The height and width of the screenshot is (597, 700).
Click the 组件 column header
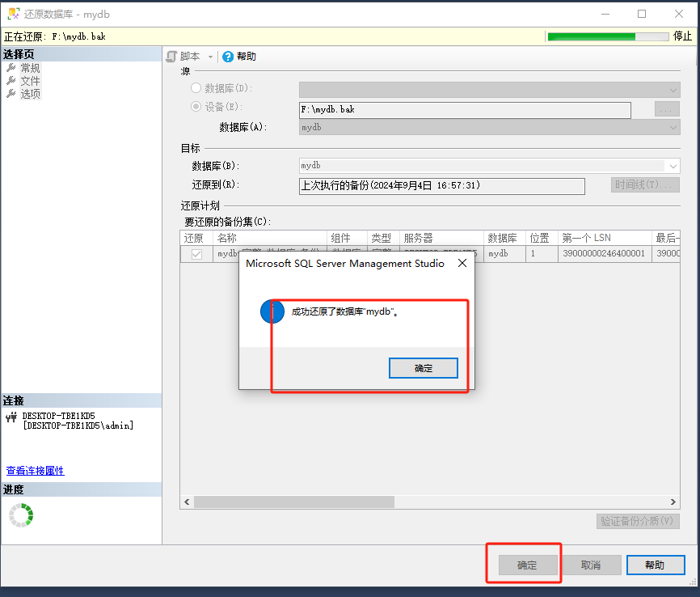click(348, 238)
